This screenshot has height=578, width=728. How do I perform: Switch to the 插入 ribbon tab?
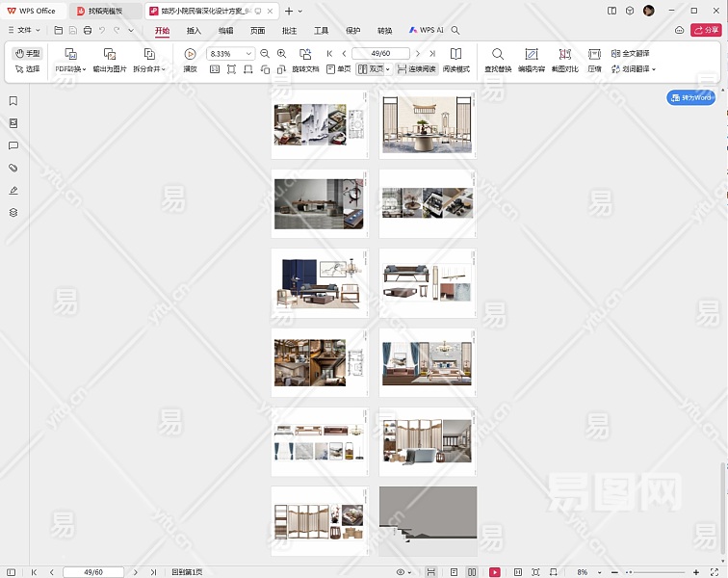[x=194, y=30]
